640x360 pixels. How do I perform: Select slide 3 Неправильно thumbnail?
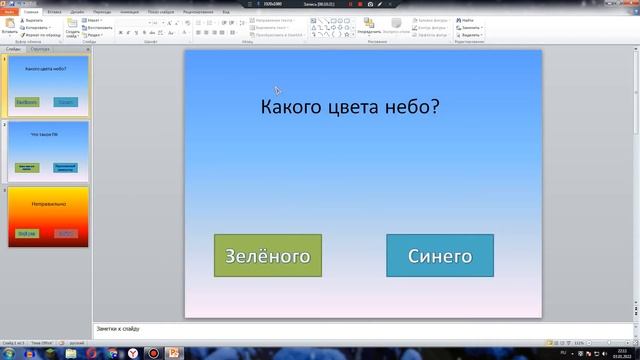48,217
